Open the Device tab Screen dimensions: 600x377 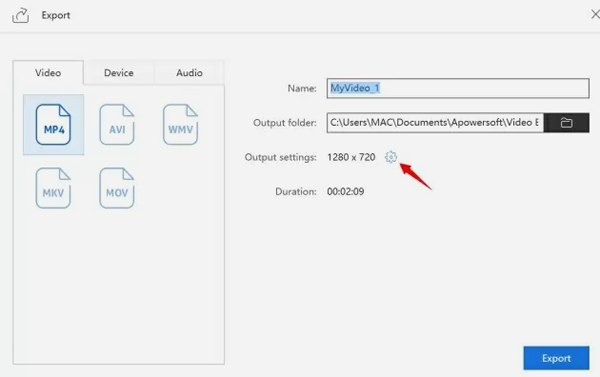point(119,73)
